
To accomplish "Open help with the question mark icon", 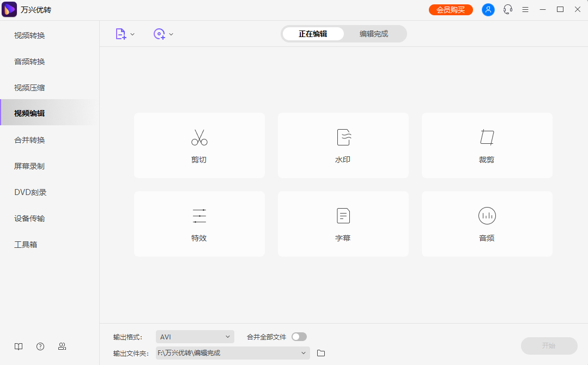I will tap(40, 346).
